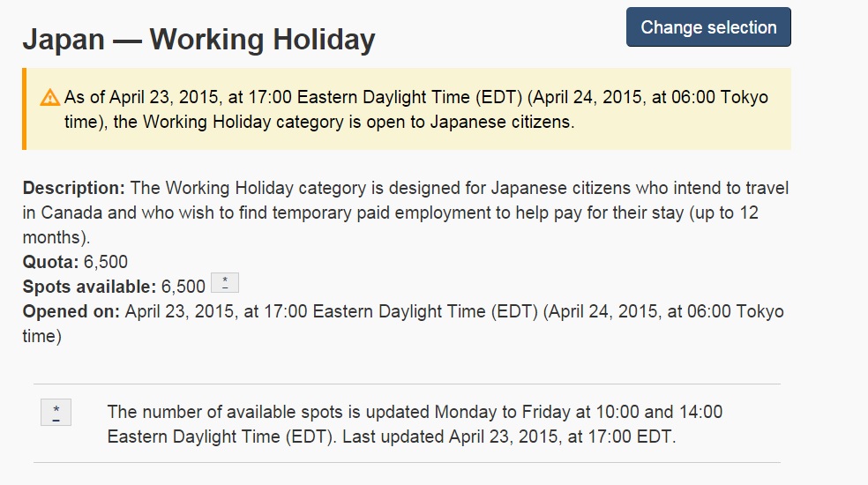Image resolution: width=868 pixels, height=485 pixels.
Task: Click the word "months)." ending the description
Action: coord(56,237)
